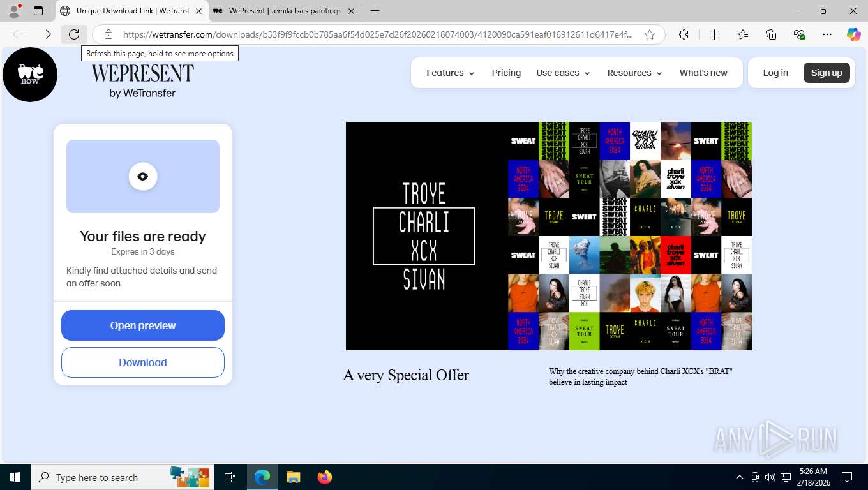Go forward with the forward arrow
Screen dimensions: 868x490
(45, 34)
